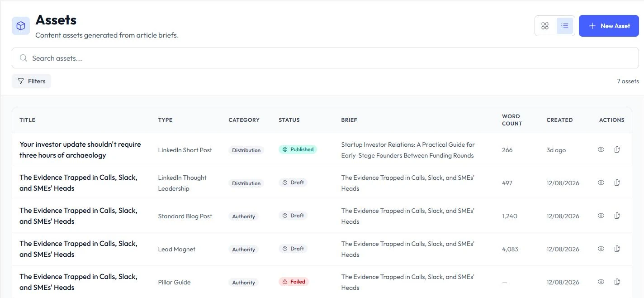This screenshot has height=298, width=644.
Task: Switch to grid view layout
Action: (545, 26)
